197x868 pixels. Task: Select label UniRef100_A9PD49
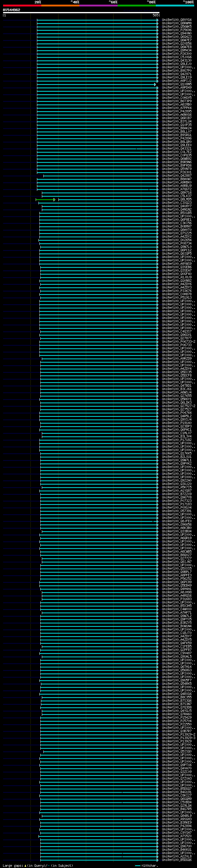pos(177,88)
